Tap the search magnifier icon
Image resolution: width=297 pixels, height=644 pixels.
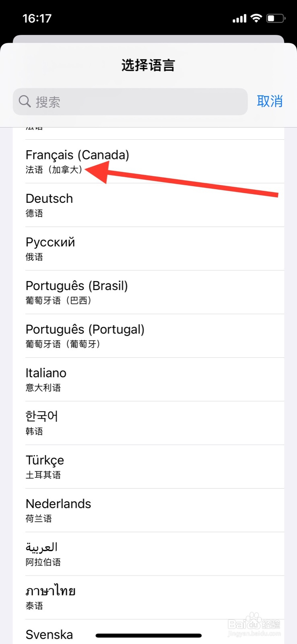pyautogui.click(x=25, y=101)
